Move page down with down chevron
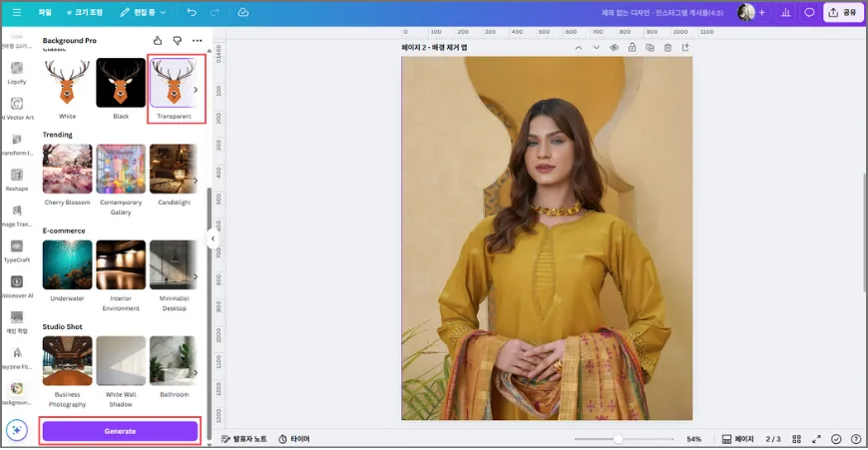868x450 pixels. coord(597,48)
